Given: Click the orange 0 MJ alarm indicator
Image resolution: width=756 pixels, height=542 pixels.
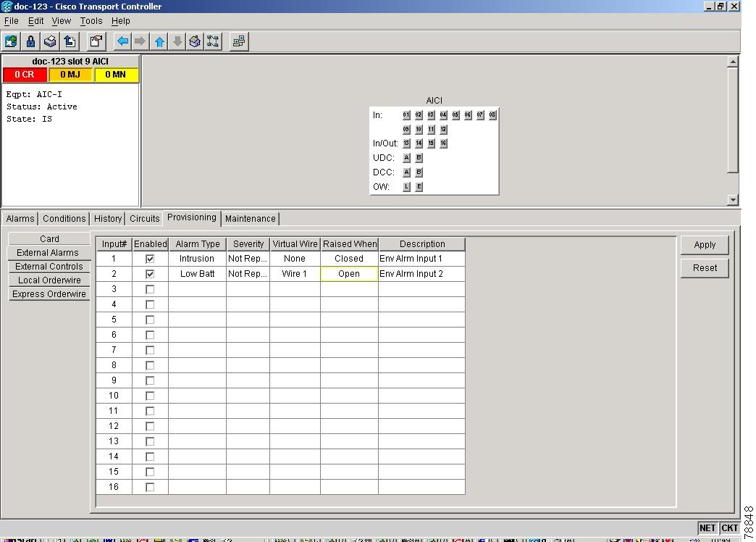Looking at the screenshot, I should pos(70,75).
